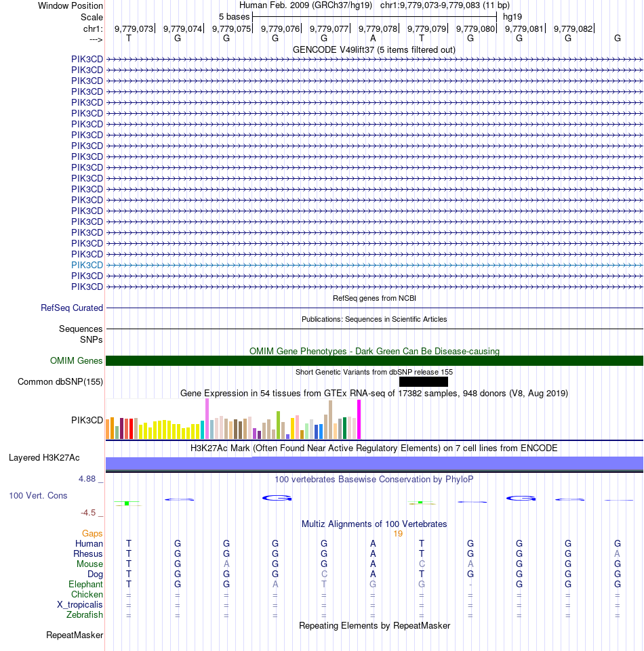
Task: Click 'Publications: Sequences in Scientific Articles' title
Action: point(374,319)
